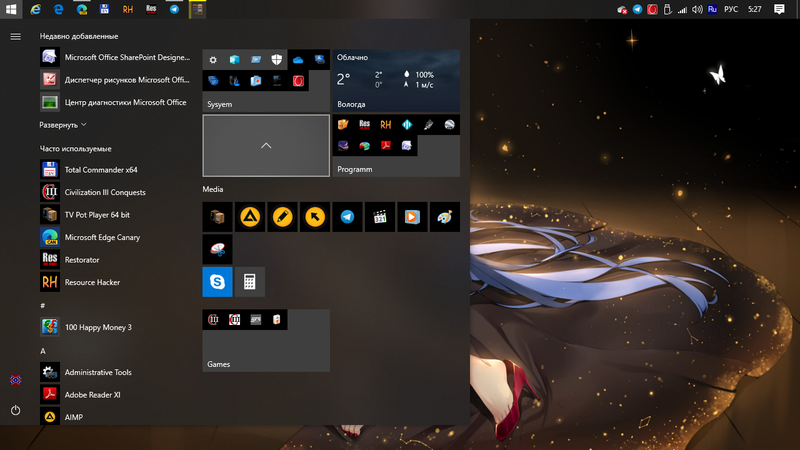This screenshot has width=800, height=450.
Task: Open Total Commander floppy icon on taskbar
Action: (x=105, y=9)
